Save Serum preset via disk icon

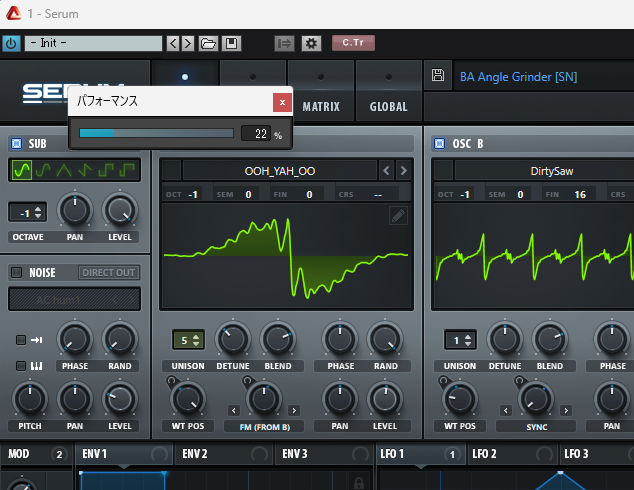(438, 75)
